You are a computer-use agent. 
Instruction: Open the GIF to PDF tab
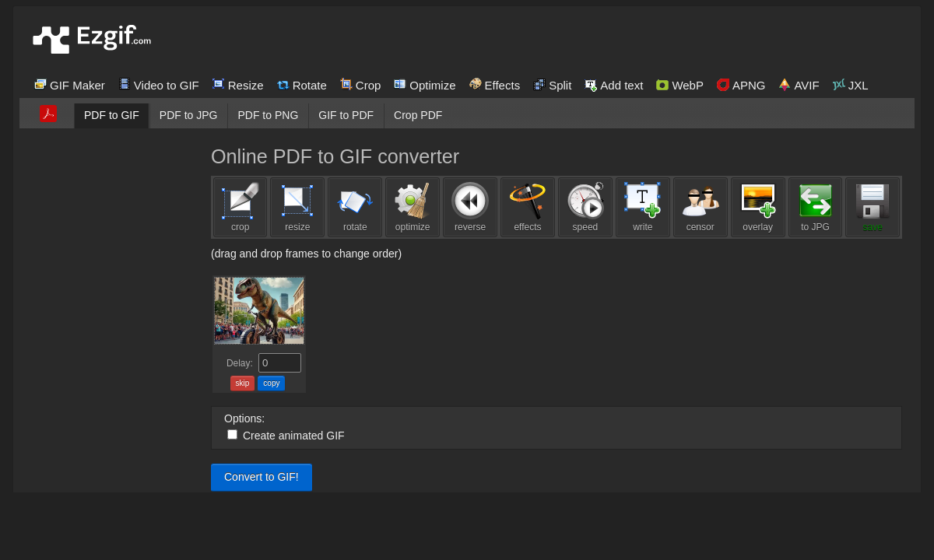[x=346, y=115]
